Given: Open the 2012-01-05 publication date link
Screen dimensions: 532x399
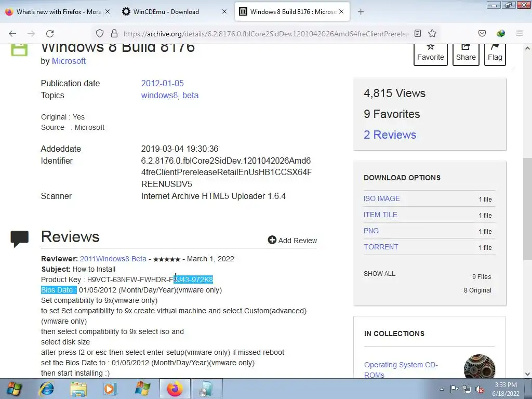Looking at the screenshot, I should pyautogui.click(x=162, y=84).
